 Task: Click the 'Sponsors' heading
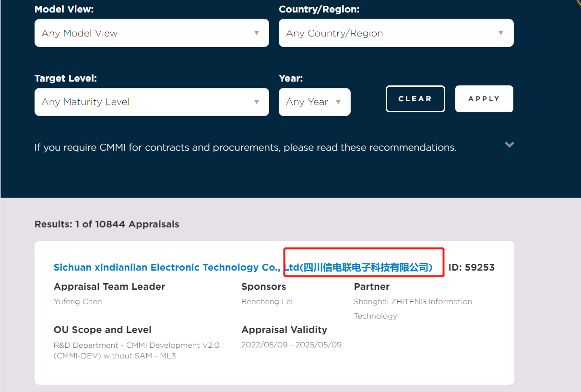(x=264, y=286)
